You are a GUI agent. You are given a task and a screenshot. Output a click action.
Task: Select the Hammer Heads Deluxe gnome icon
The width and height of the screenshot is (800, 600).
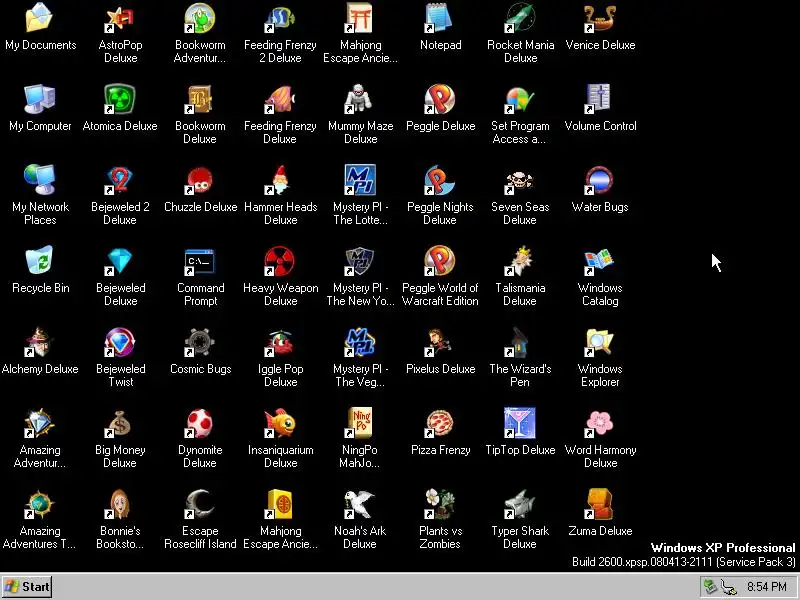click(x=280, y=180)
